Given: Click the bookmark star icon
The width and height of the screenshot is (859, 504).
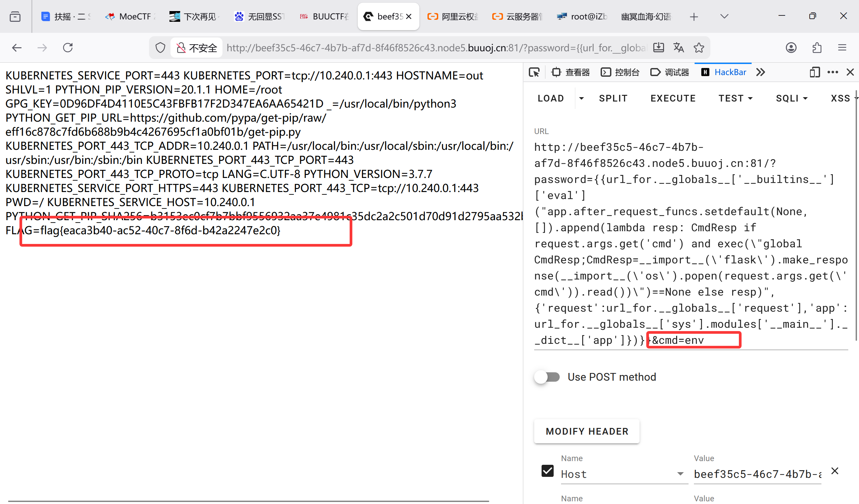Looking at the screenshot, I should pos(699,48).
